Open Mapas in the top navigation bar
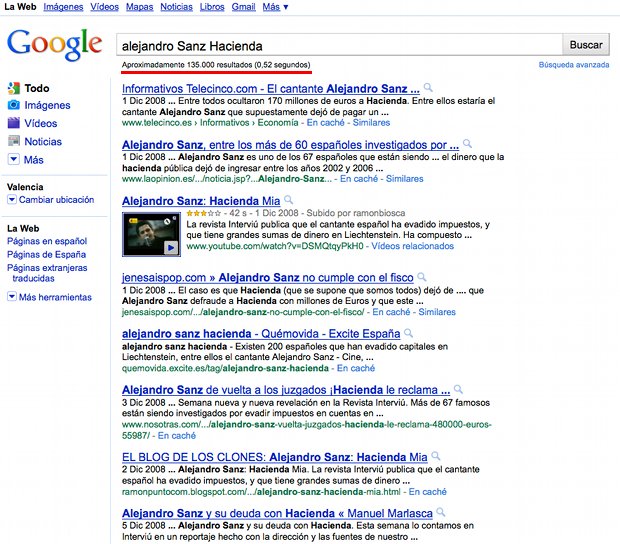 140,7
